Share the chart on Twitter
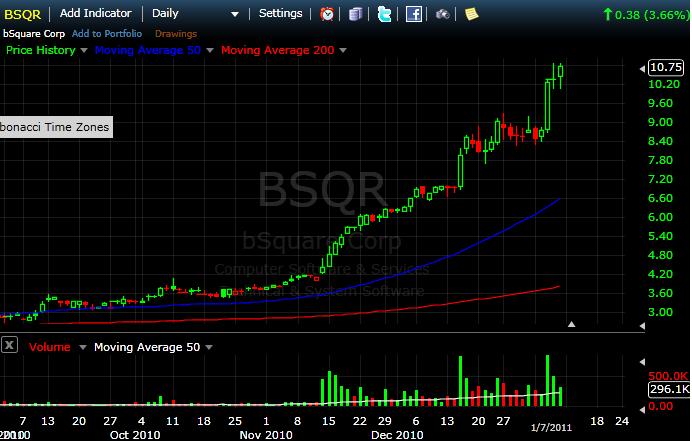This screenshot has width=692, height=441. click(x=384, y=14)
